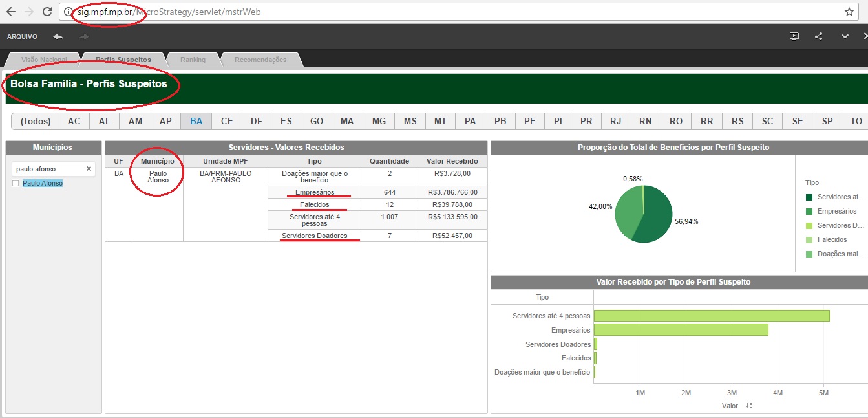Click the site info icon in address bar

pos(69,12)
